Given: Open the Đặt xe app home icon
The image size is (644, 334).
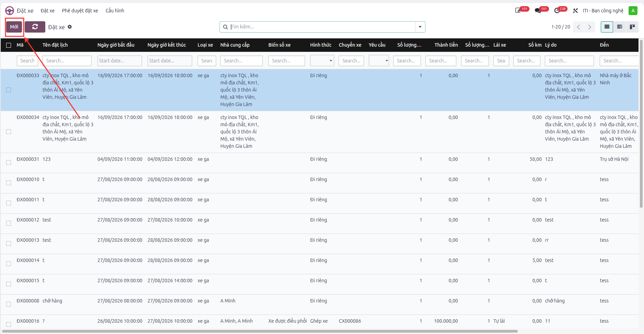Looking at the screenshot, I should [10, 11].
